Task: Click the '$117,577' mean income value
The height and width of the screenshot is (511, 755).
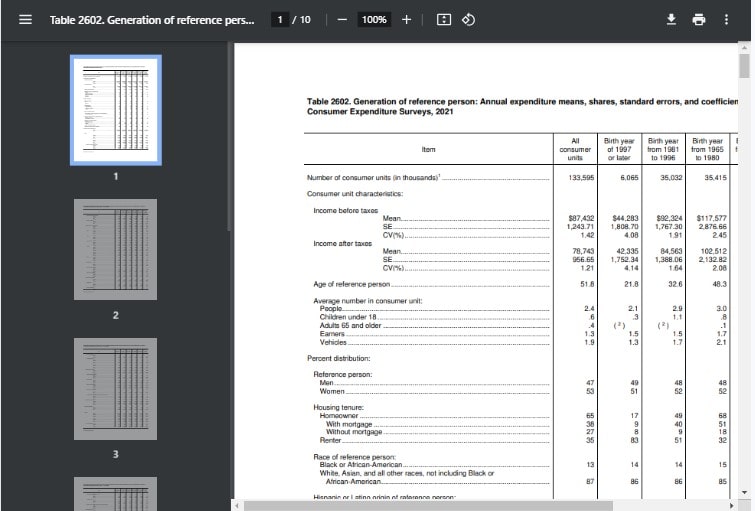Action: tap(712, 218)
